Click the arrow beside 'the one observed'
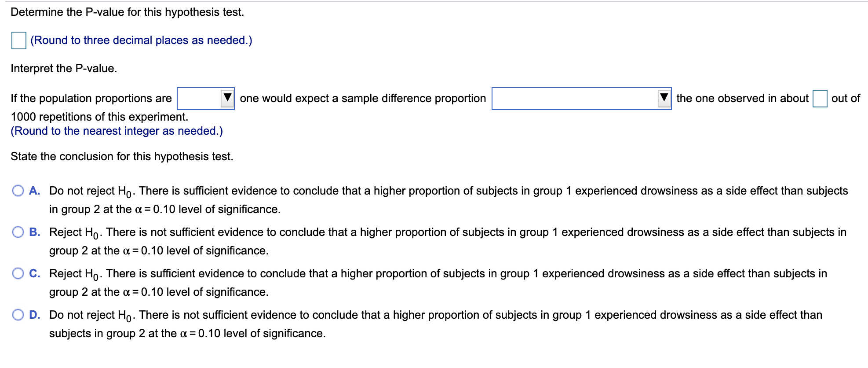The width and height of the screenshot is (868, 368). click(664, 98)
